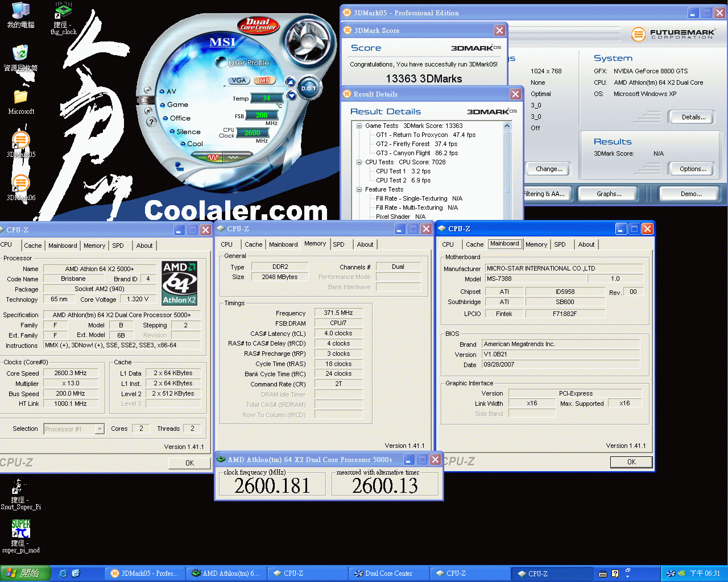The width and height of the screenshot is (728, 582).
Task: Select the Cool mode in Dual Core Center
Action: click(192, 144)
